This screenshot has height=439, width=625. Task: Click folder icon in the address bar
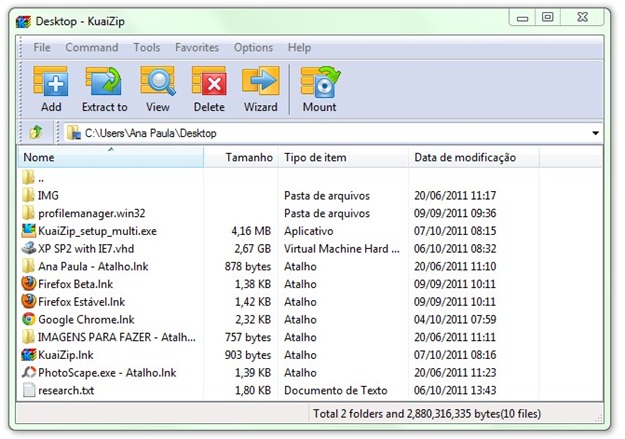click(74, 133)
